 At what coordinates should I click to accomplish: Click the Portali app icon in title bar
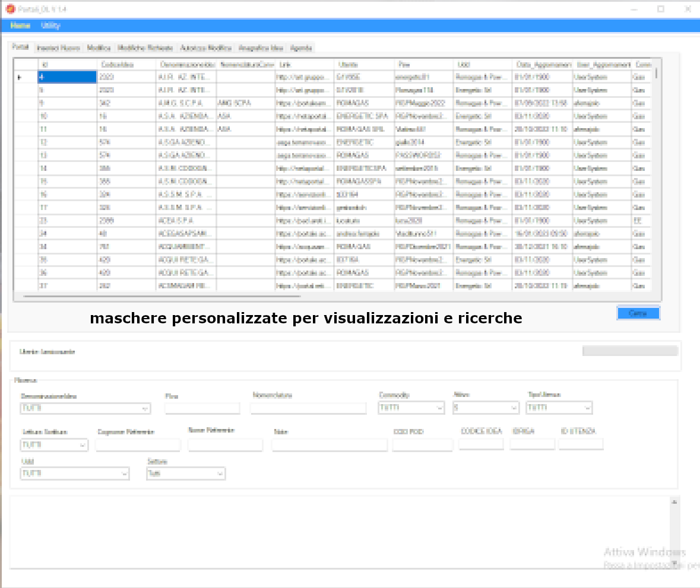9,8
